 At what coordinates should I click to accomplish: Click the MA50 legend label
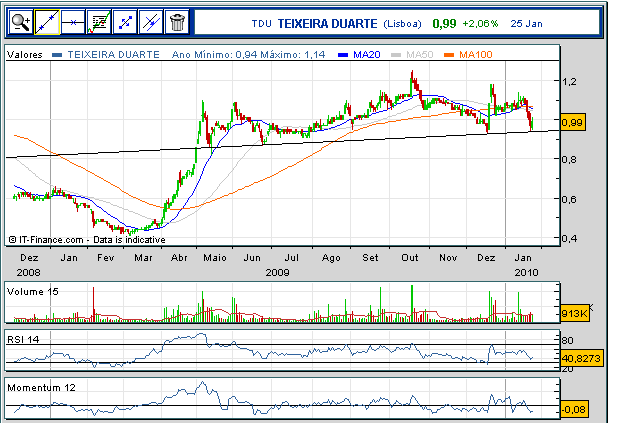click(x=420, y=55)
